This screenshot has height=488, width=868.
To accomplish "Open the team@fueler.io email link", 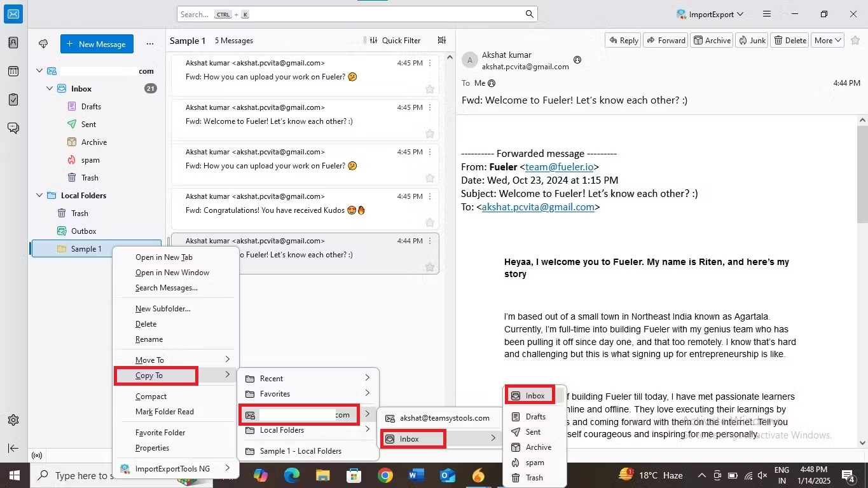I will 559,167.
